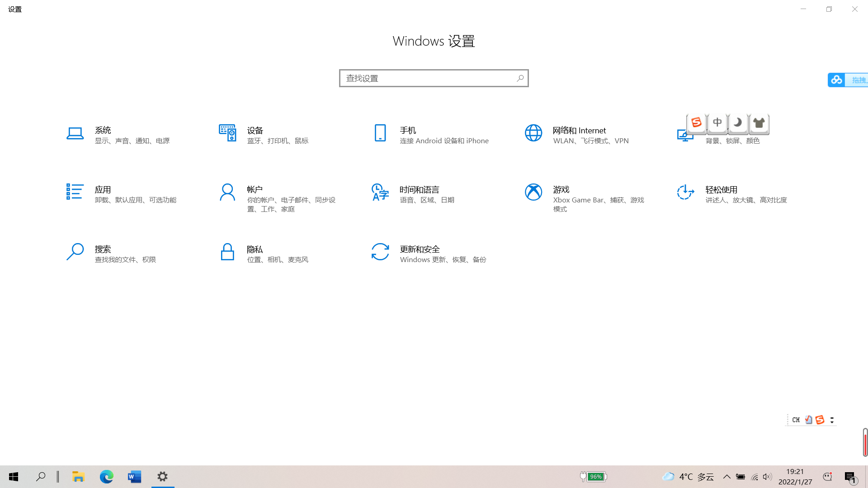Click the Baidu cloud floating icon
This screenshot has height=488, width=868.
[x=836, y=80]
